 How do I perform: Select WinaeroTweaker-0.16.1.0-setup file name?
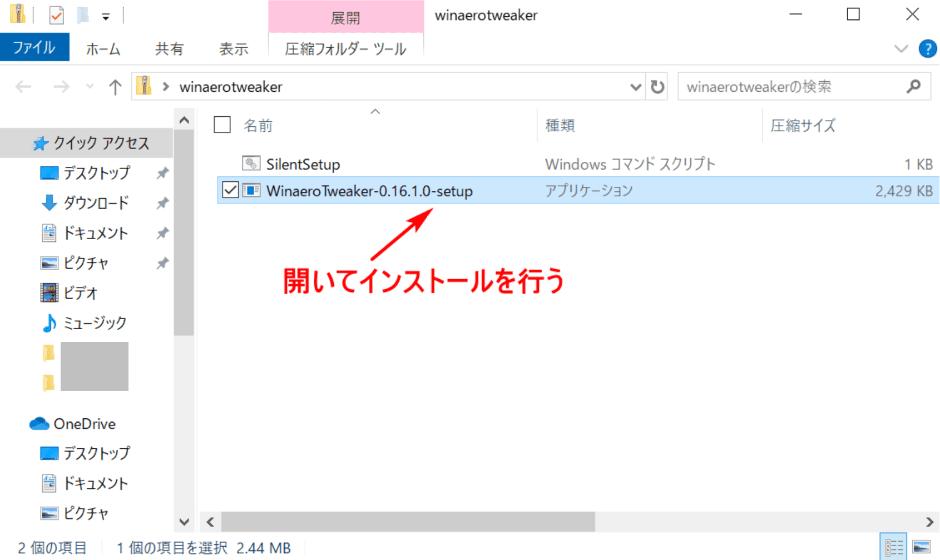pos(369,191)
